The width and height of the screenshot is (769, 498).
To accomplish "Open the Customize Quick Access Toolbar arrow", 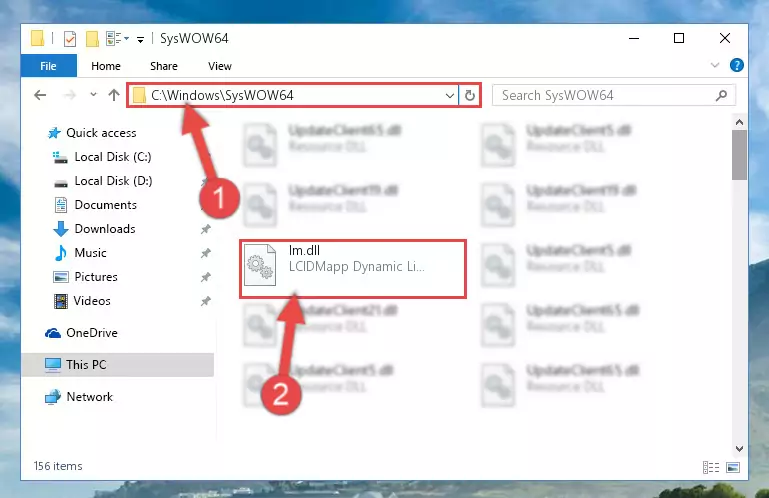I will (x=140, y=39).
